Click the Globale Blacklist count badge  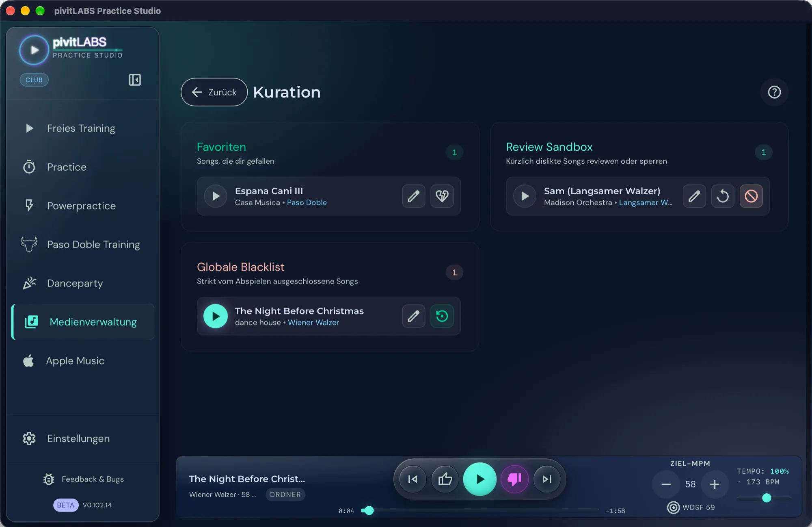454,272
